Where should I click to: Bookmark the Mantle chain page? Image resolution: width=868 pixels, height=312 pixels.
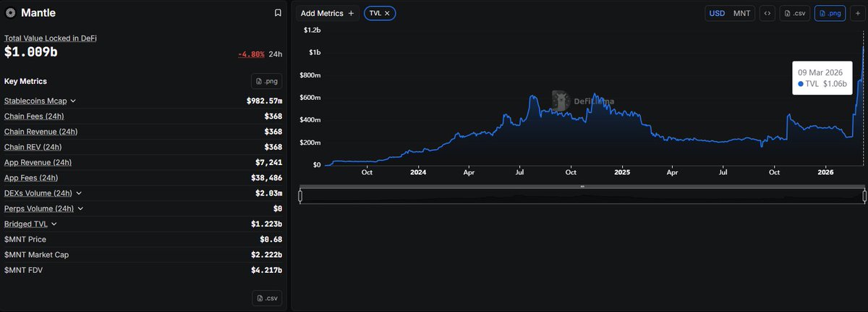(278, 13)
